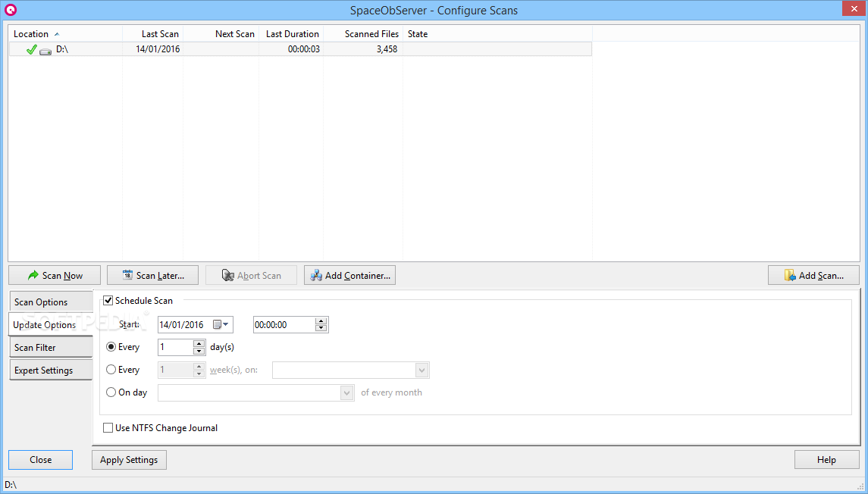Close the window with red X button

click(x=854, y=8)
